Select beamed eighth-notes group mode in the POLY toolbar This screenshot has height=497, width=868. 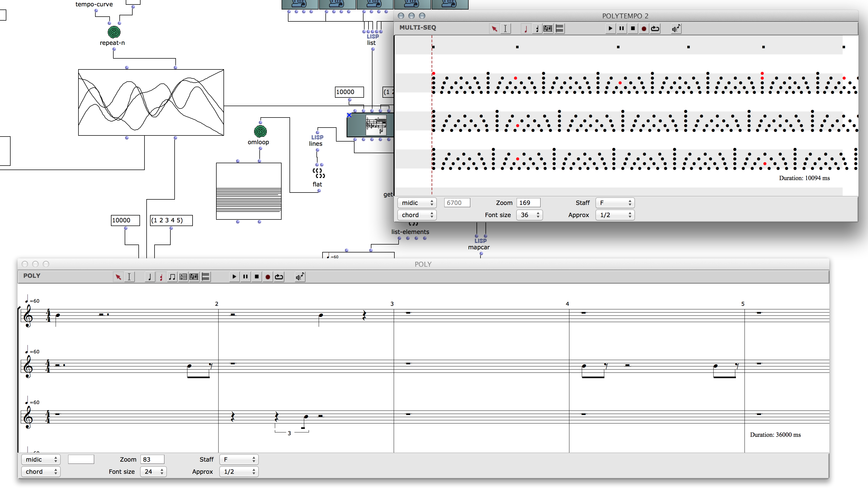(x=172, y=277)
